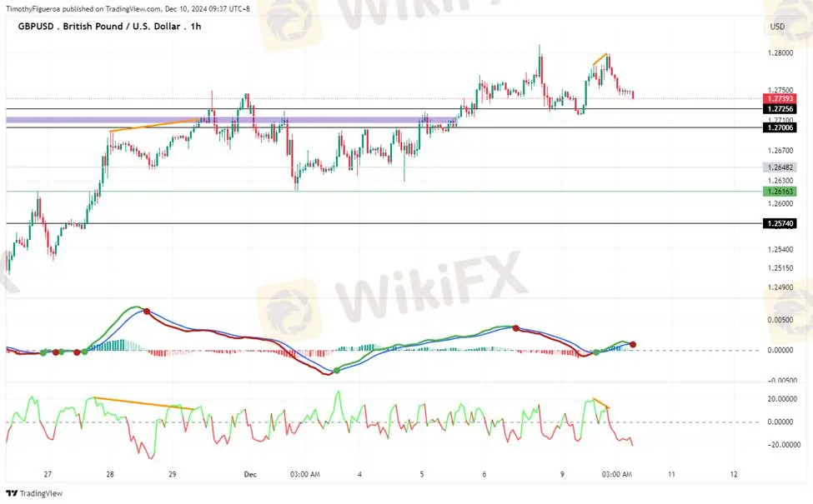Click the date label 9 on time axis
The height and width of the screenshot is (504, 813).
pyautogui.click(x=562, y=474)
